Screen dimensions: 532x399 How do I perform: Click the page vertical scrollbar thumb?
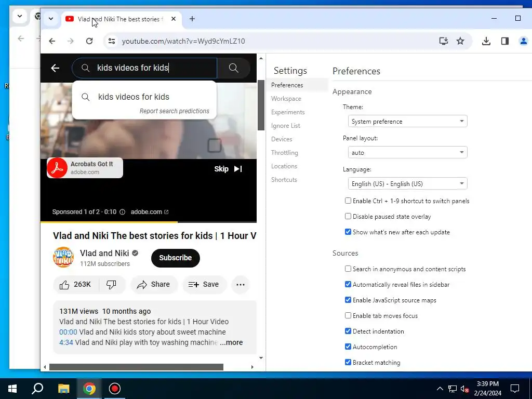pyautogui.click(x=261, y=105)
